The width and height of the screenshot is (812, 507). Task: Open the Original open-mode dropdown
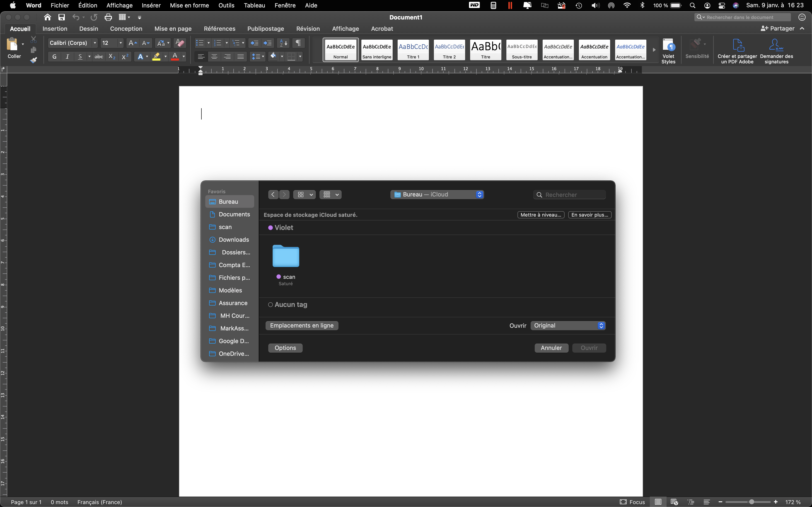(568, 326)
